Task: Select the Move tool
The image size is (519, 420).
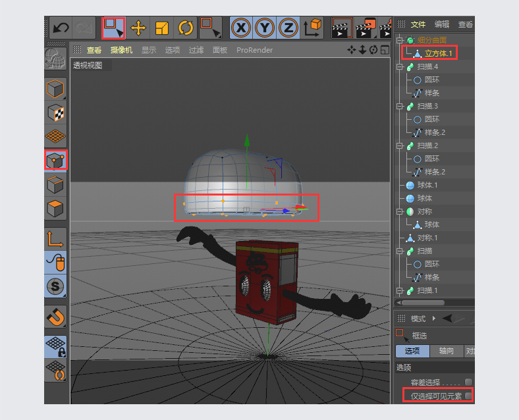Action: pos(138,28)
